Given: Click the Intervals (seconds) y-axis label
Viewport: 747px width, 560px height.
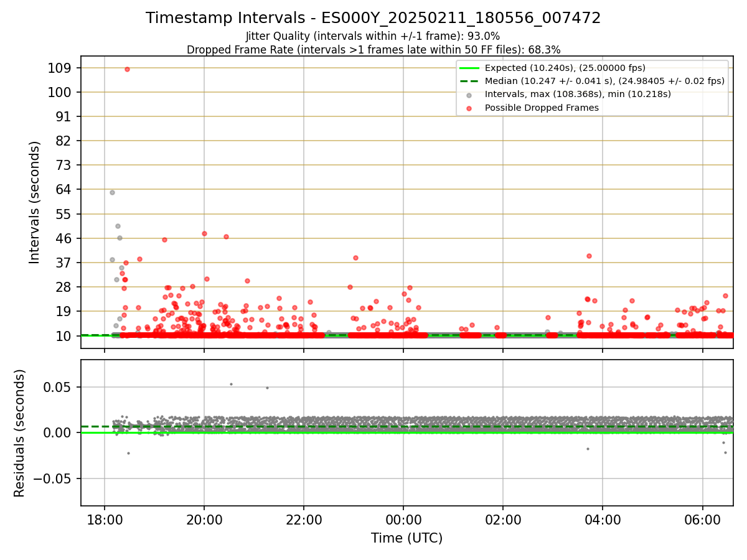Looking at the screenshot, I should (x=35, y=202).
